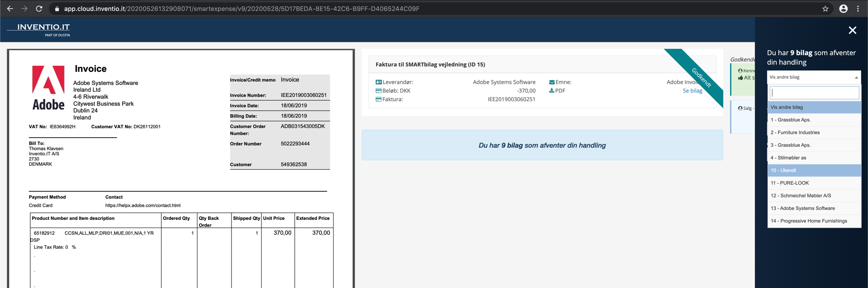Viewport: 868px width, 288px height.
Task: Open the browser profile account icon
Action: (x=843, y=9)
